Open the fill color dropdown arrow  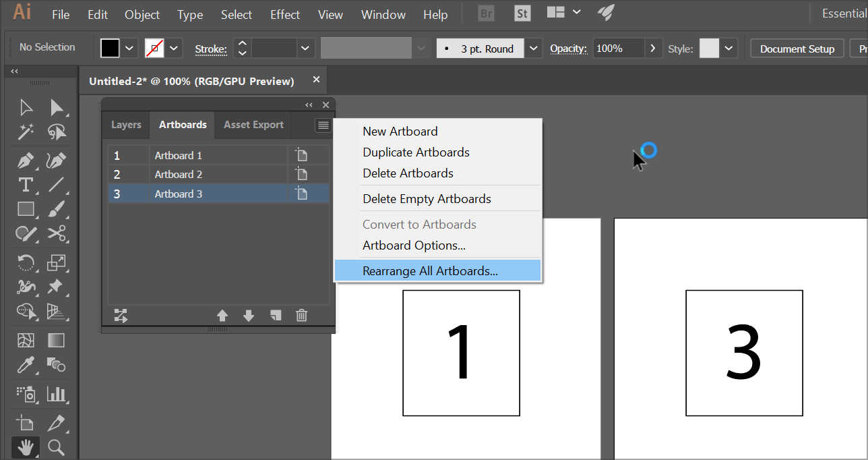point(130,49)
